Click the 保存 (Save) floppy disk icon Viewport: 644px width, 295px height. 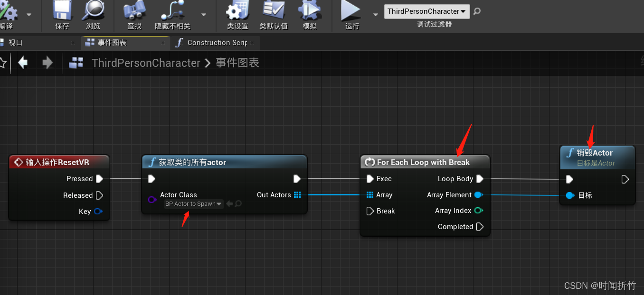click(x=62, y=10)
